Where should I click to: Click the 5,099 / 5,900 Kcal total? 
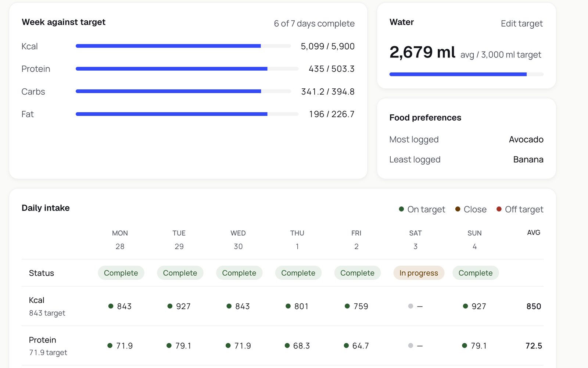328,46
